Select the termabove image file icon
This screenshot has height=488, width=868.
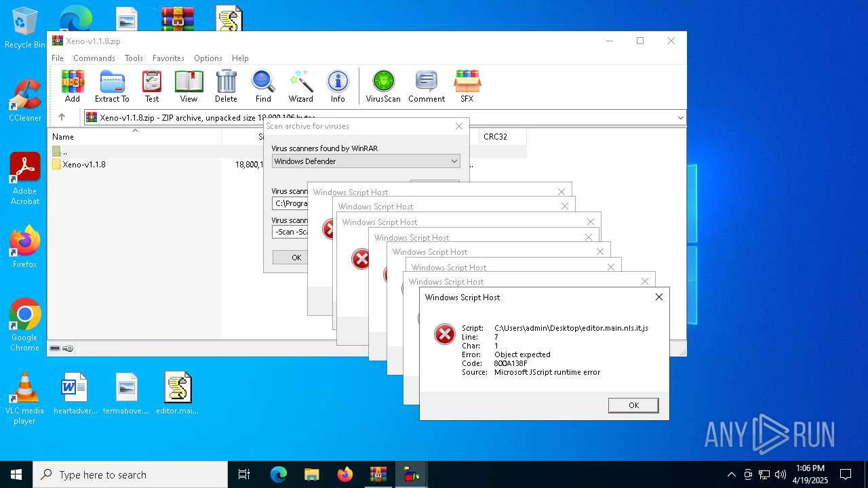click(127, 393)
